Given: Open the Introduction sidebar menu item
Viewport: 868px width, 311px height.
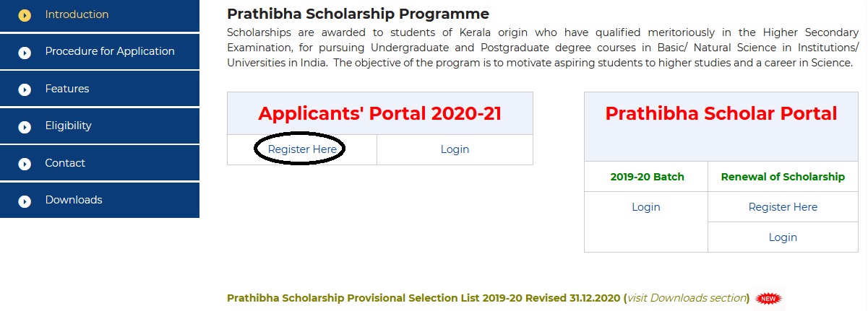Looking at the screenshot, I should 100,15.
